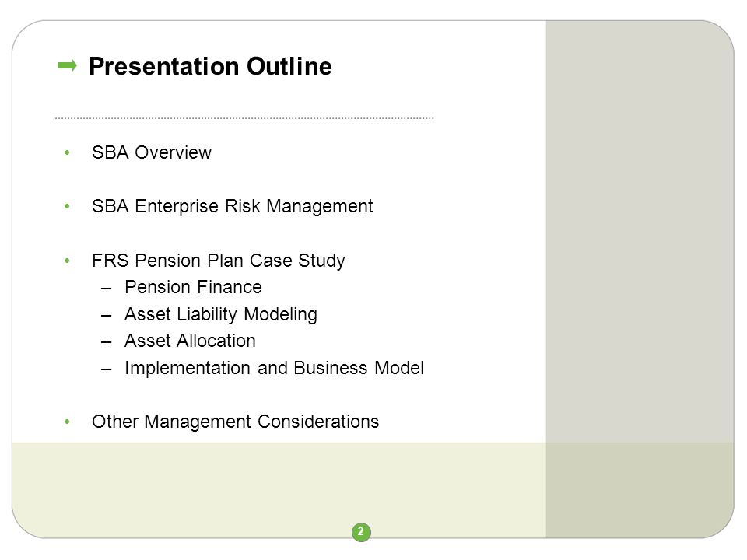Click bullet dot before SBA Enterprise Risk Management
Viewport: 747px width, 560px height.
[x=67, y=206]
